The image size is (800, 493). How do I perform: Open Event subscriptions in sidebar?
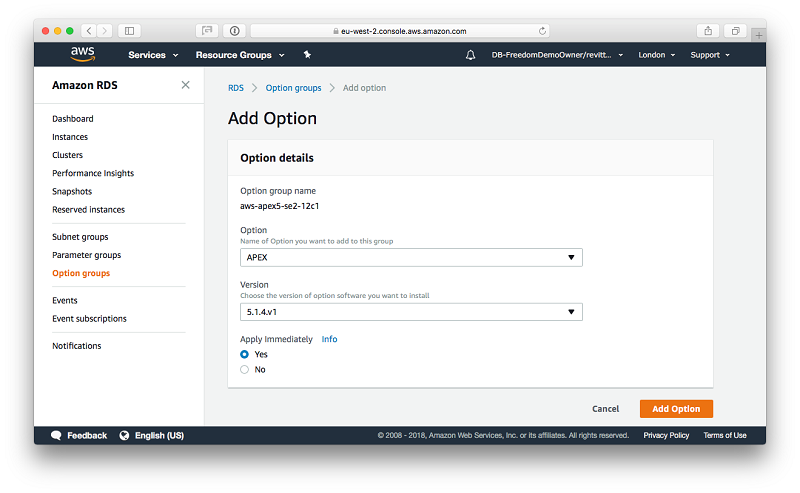(89, 318)
